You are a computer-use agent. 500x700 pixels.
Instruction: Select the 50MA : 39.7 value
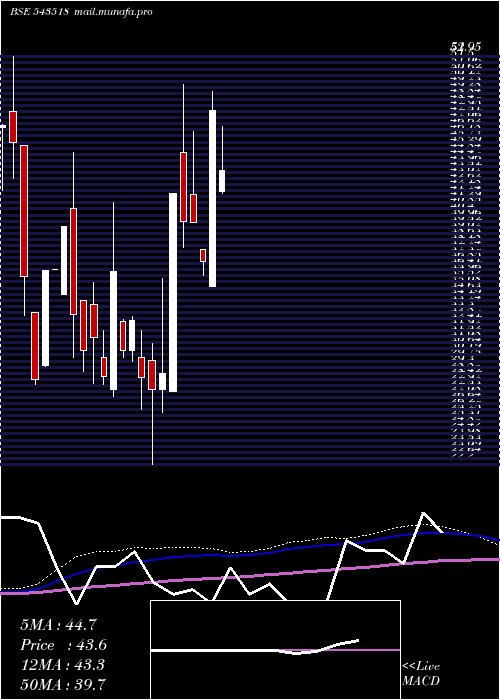coord(63,684)
